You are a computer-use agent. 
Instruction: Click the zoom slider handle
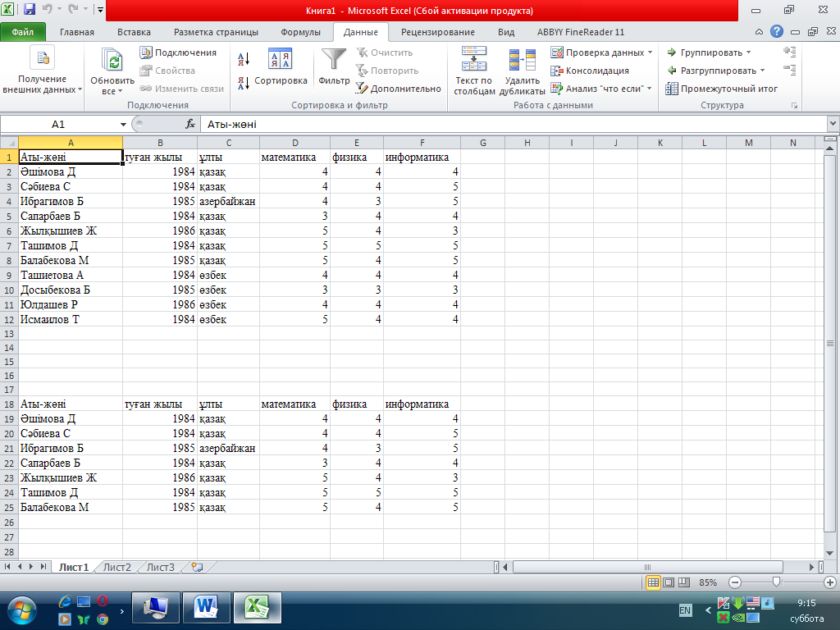coord(776,582)
